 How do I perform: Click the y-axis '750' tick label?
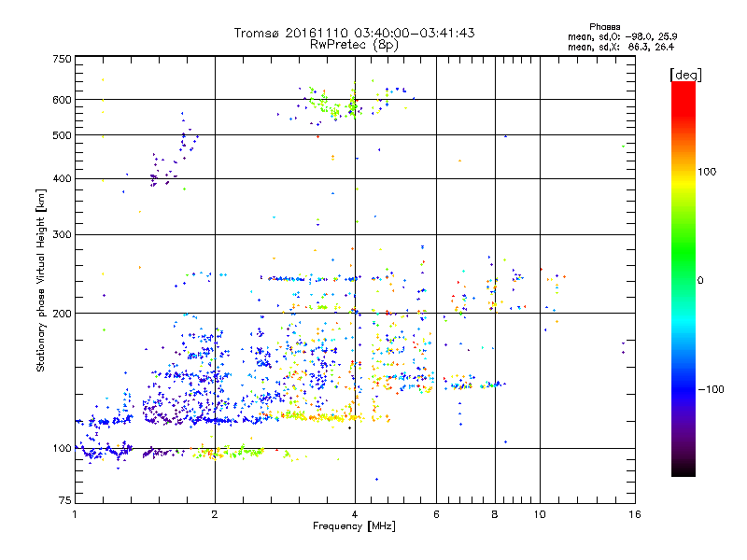click(62, 59)
